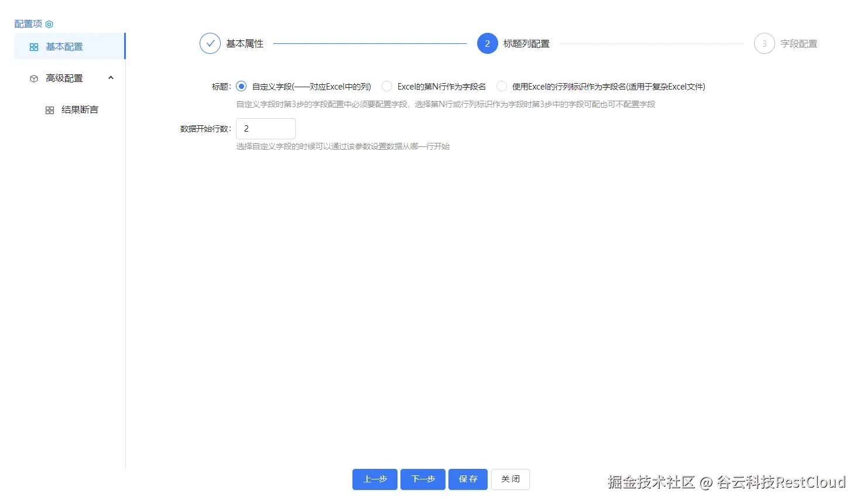Click the 保存 button
This screenshot has height=504, width=860.
pyautogui.click(x=467, y=479)
